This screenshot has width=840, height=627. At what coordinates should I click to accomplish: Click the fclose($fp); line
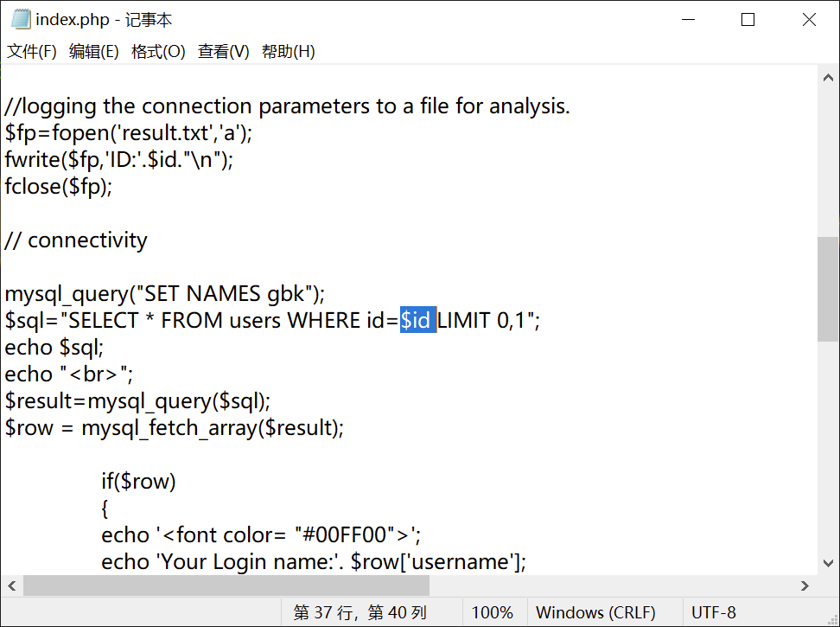[59, 187]
